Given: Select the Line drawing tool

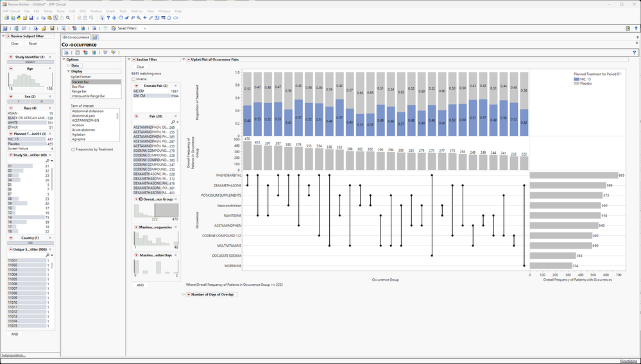Looking at the screenshot, I should pyautogui.click(x=151, y=18).
